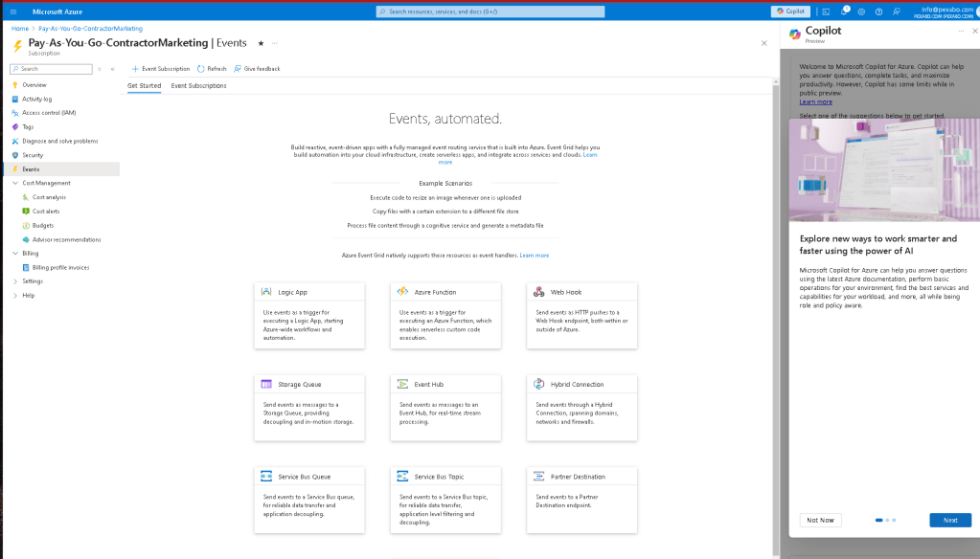Open the info@pexabo.com account menu
The image size is (980, 559).
[946, 11]
